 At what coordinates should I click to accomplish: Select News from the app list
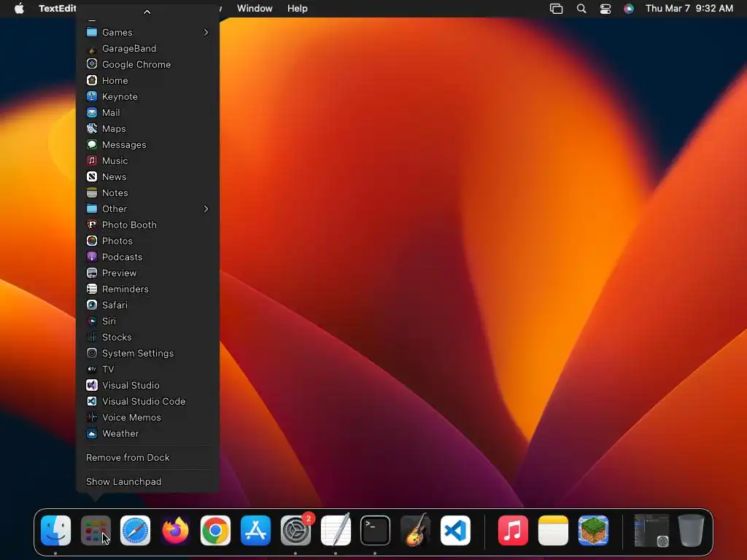(x=147, y=176)
